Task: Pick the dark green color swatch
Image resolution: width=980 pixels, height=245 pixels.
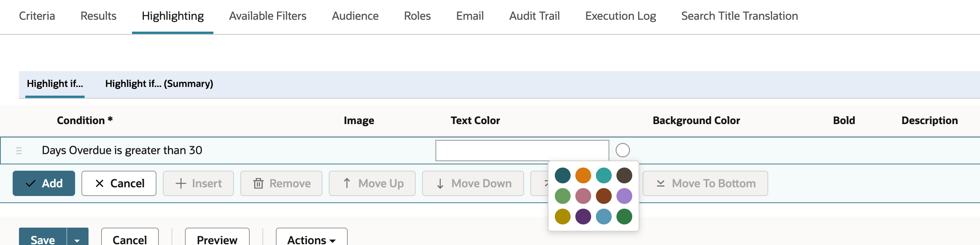Action: pos(624,217)
